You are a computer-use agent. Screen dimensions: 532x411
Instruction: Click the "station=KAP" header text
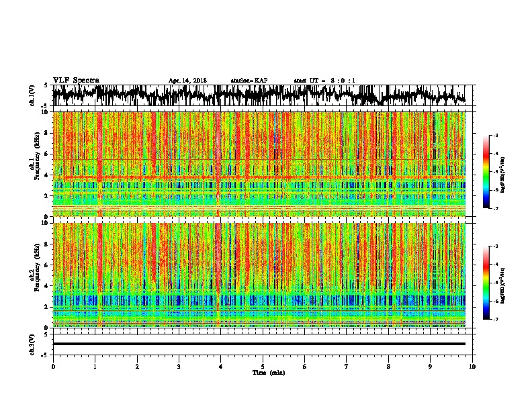point(249,81)
